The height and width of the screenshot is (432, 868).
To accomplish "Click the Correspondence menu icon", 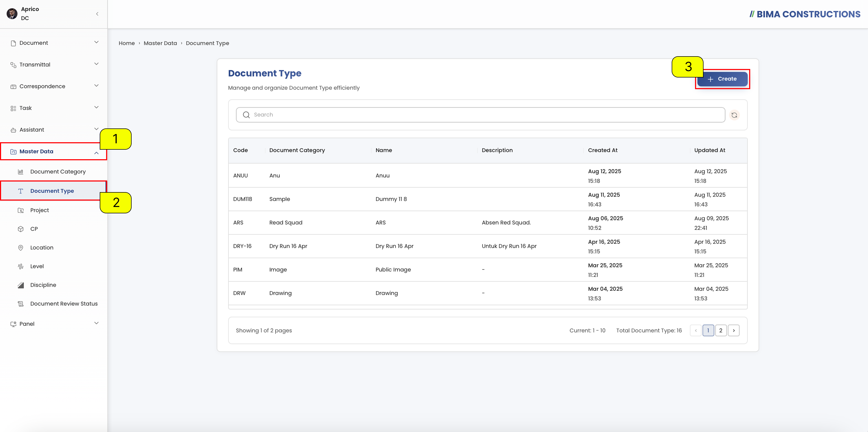I will [x=13, y=87].
